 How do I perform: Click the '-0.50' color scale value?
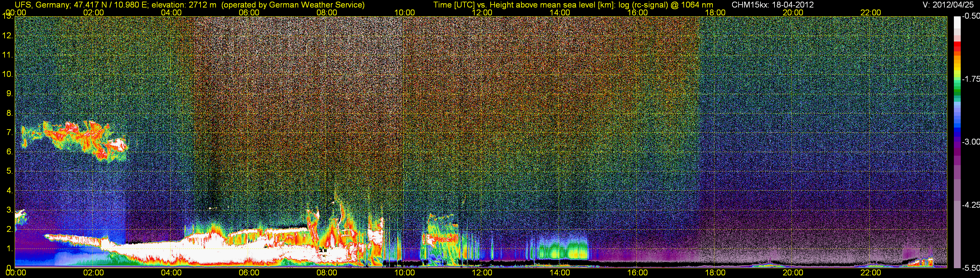[x=971, y=16]
